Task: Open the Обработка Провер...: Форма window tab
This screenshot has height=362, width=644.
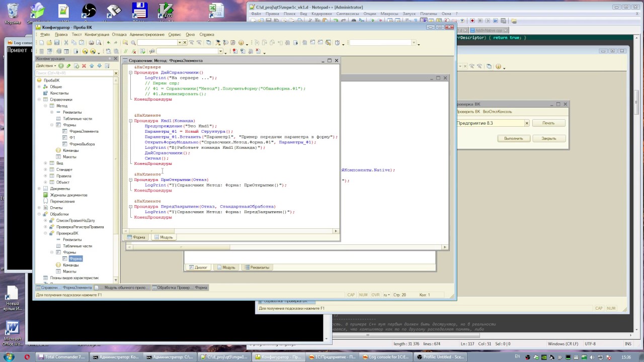Action: tap(179, 288)
